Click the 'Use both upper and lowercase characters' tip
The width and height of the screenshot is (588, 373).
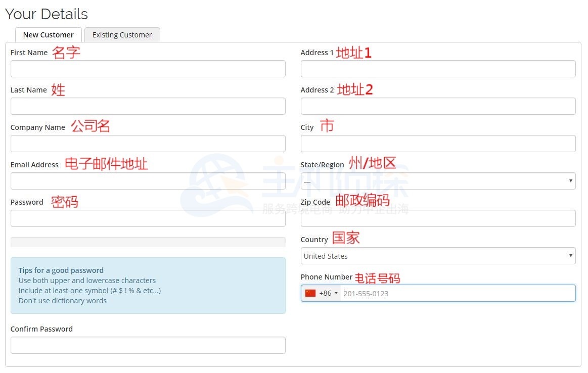(x=87, y=281)
